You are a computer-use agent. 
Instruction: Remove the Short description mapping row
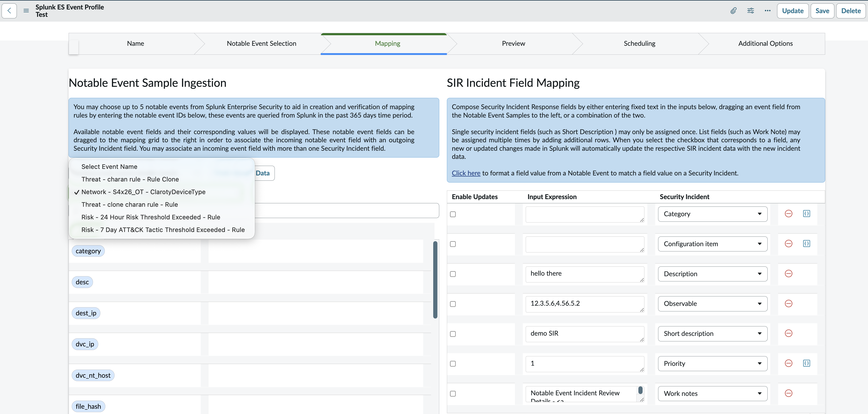[788, 333]
